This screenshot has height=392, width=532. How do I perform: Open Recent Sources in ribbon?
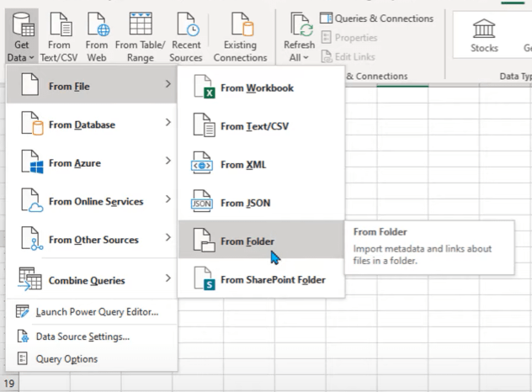(x=186, y=37)
